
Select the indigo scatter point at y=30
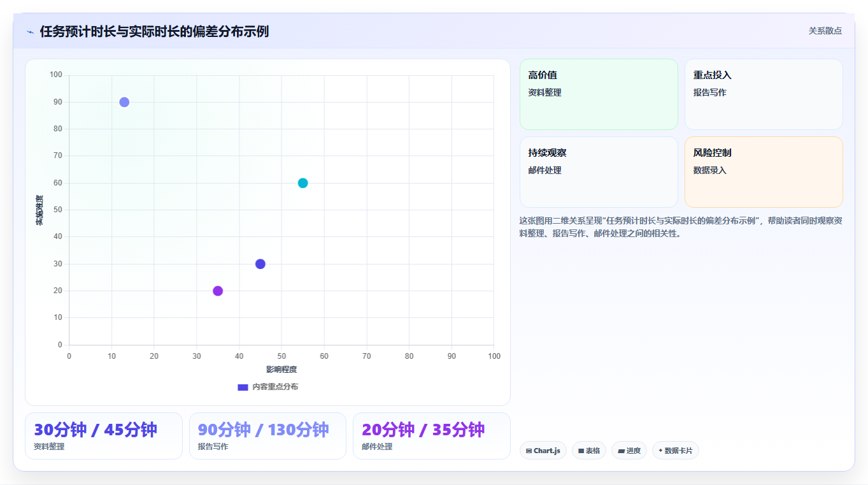260,264
